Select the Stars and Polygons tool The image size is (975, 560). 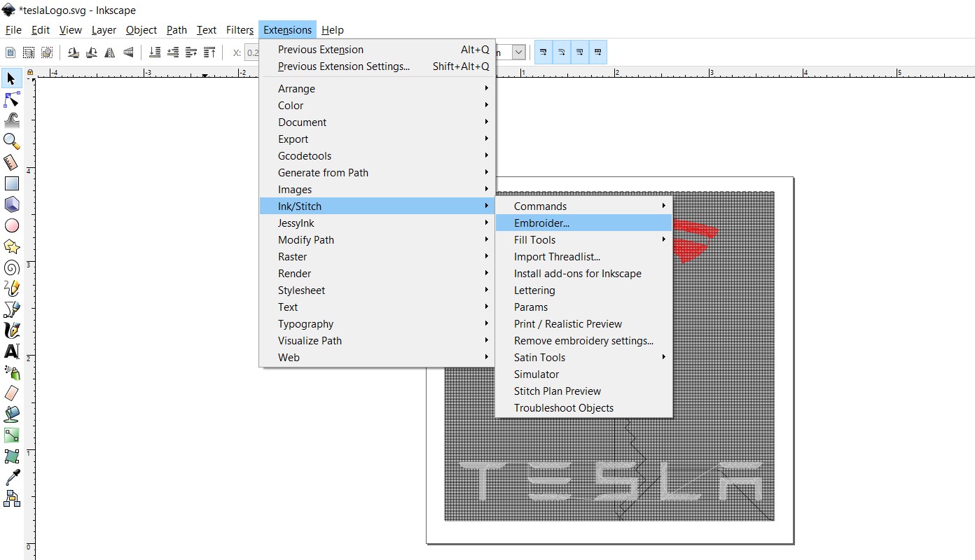pyautogui.click(x=11, y=246)
